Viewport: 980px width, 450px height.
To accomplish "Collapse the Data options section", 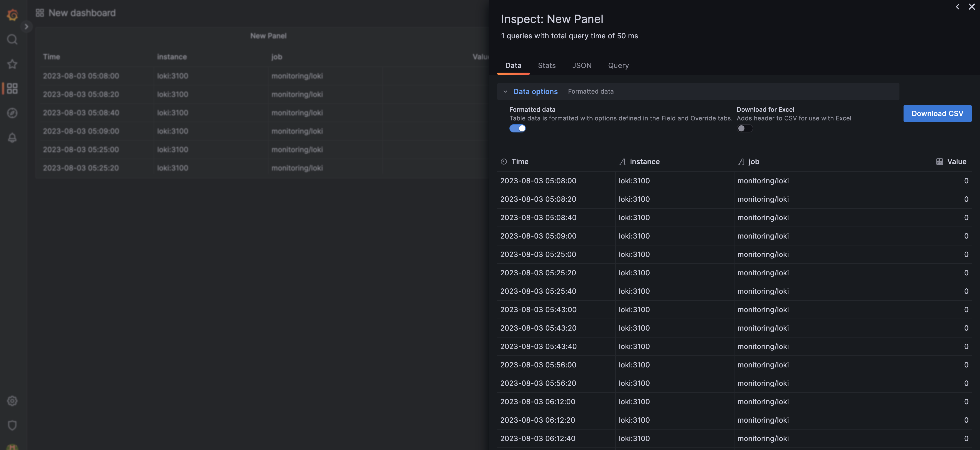I will point(506,91).
